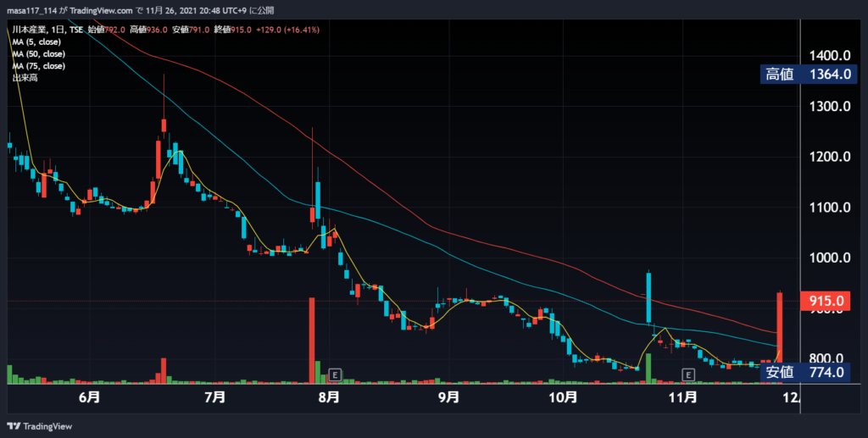Click the 終値915.0 close value

[x=232, y=30]
